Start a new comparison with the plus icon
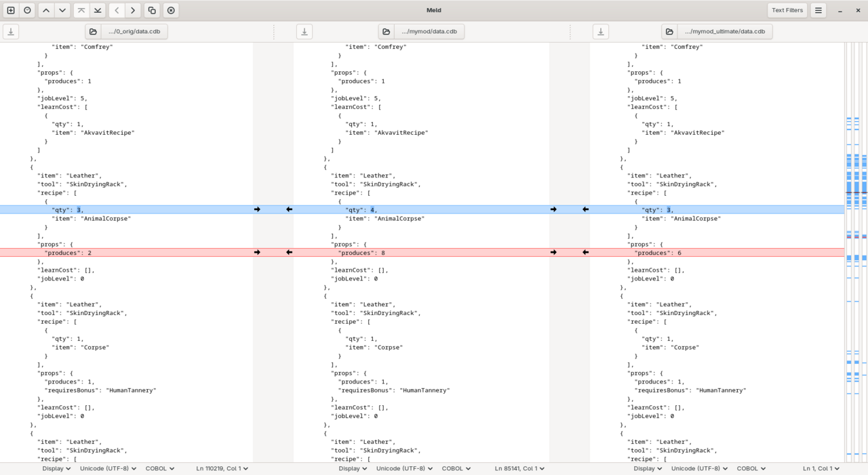Image resolution: width=868 pixels, height=475 pixels. point(11,10)
